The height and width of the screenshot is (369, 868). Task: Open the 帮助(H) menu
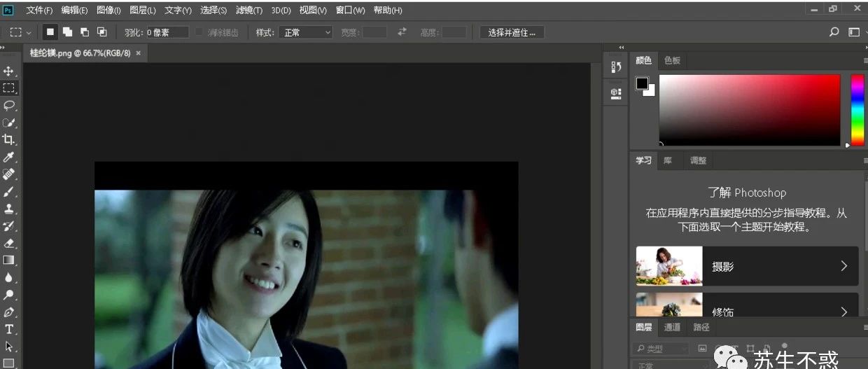(388, 11)
